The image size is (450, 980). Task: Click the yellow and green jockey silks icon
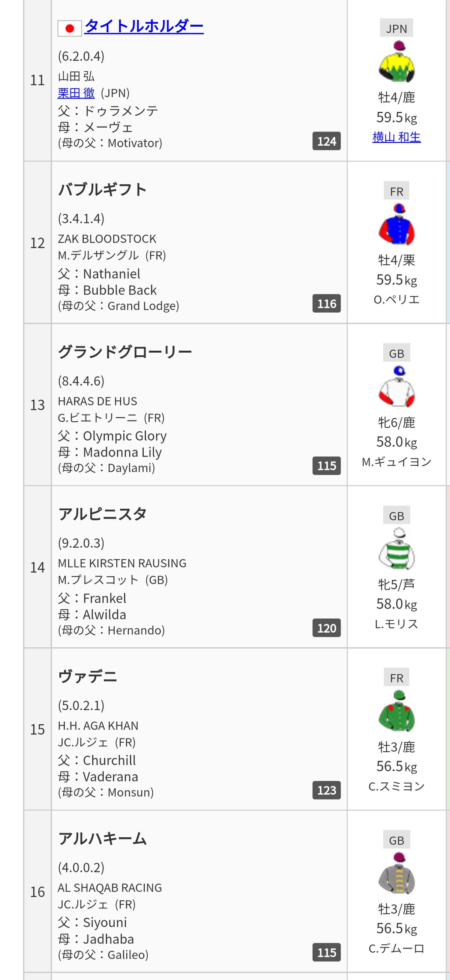[396, 62]
